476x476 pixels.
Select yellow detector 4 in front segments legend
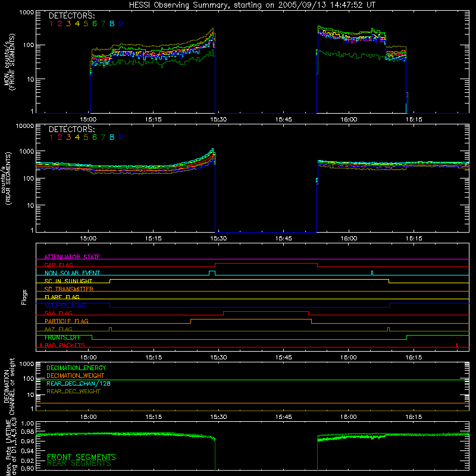pyautogui.click(x=77, y=24)
